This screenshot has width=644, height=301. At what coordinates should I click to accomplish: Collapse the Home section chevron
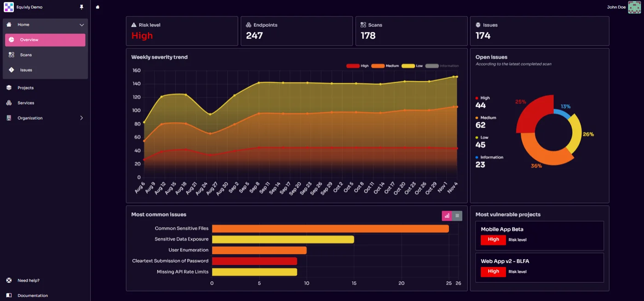coord(81,25)
